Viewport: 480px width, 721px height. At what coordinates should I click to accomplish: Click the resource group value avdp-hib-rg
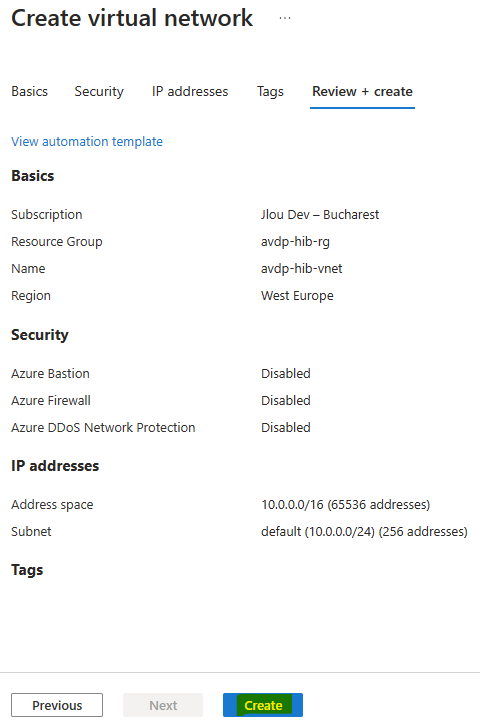coord(295,242)
